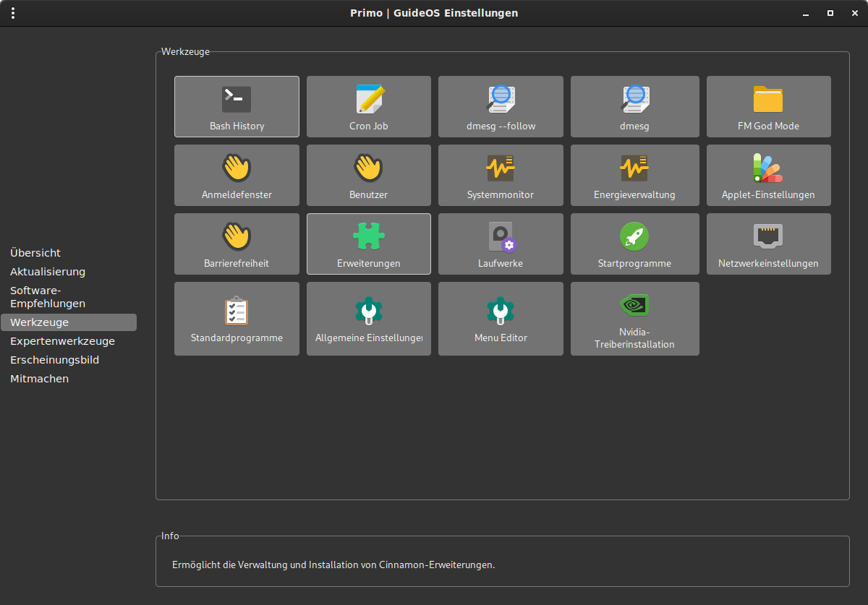
Task: Open the Menu Editor wrench tile
Action: coord(501,319)
